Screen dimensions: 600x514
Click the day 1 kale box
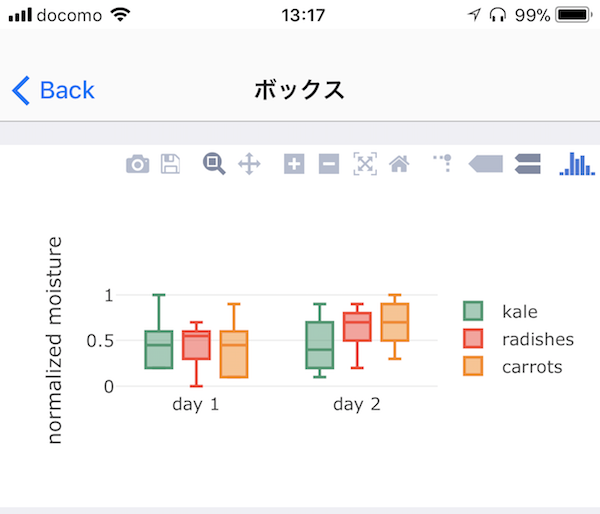159,349
